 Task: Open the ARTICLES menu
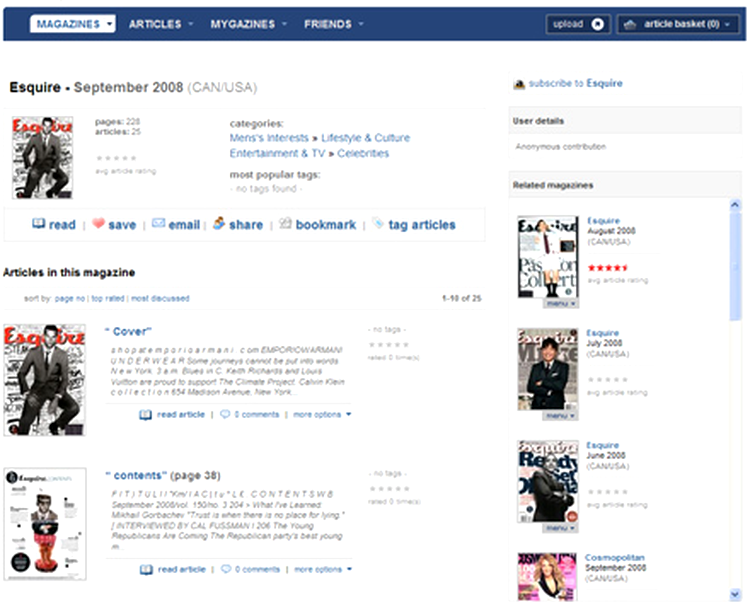coord(161,24)
